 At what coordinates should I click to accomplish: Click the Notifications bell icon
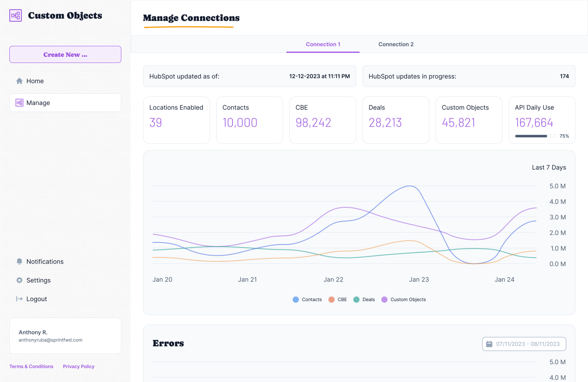pyautogui.click(x=19, y=262)
